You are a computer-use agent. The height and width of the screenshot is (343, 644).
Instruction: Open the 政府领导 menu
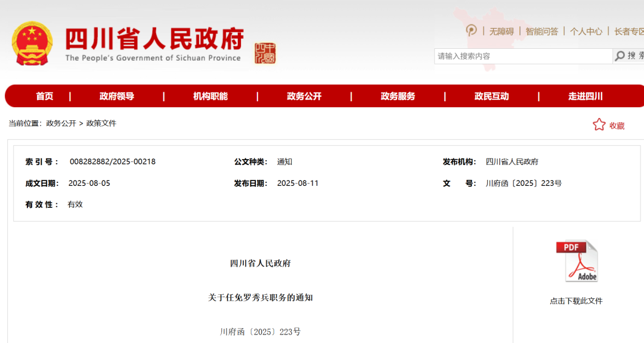click(x=117, y=96)
